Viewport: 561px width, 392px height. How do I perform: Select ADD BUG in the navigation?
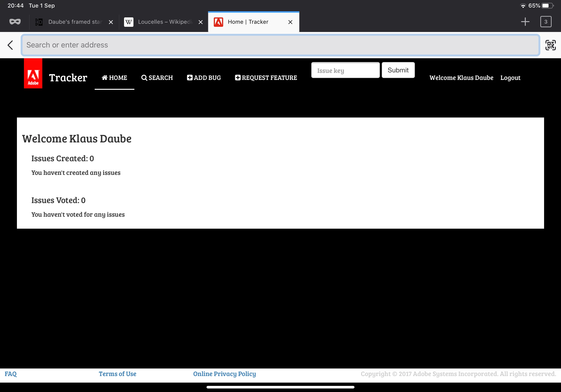point(204,78)
